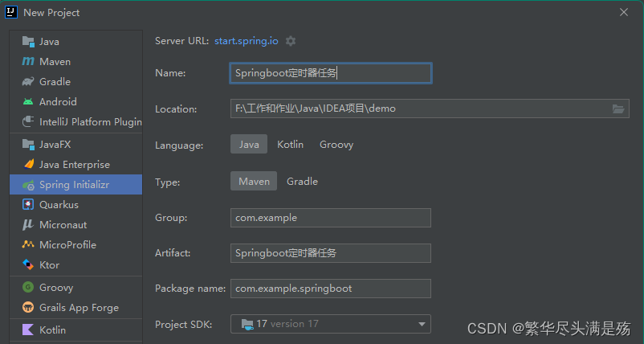Image resolution: width=644 pixels, height=344 pixels.
Task: Open the start.spring.io server link
Action: (x=247, y=41)
